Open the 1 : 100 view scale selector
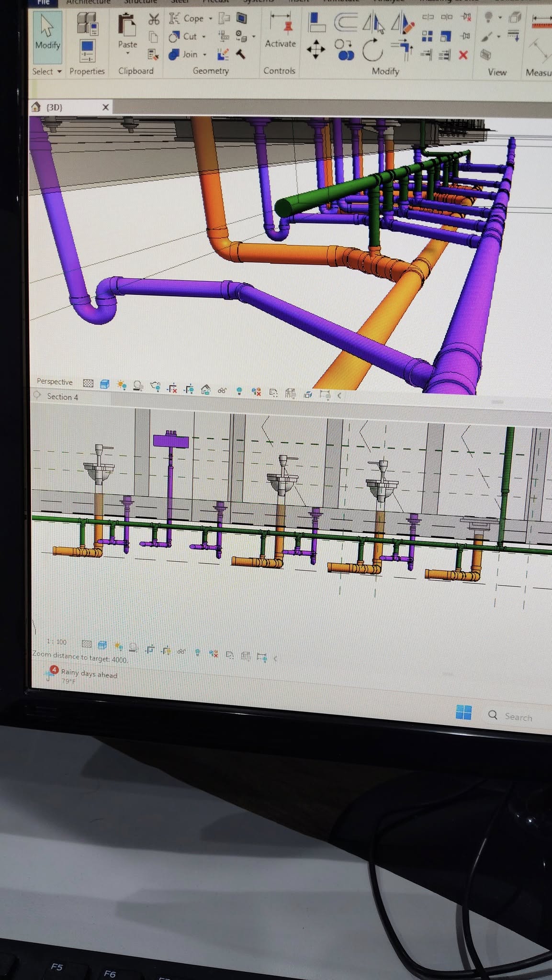The height and width of the screenshot is (980, 552). pos(56,642)
